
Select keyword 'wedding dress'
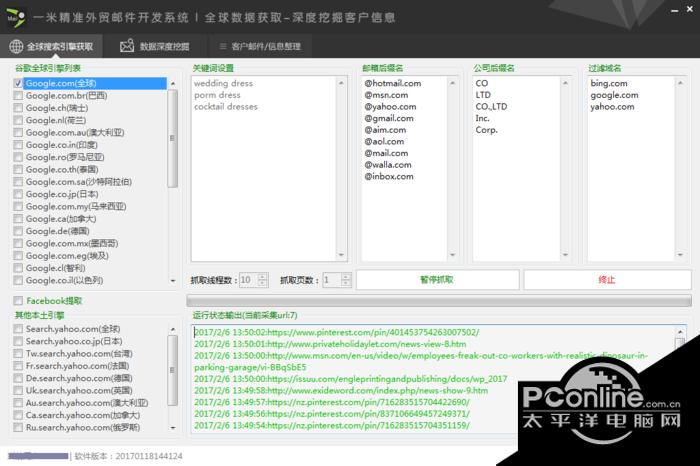click(223, 83)
